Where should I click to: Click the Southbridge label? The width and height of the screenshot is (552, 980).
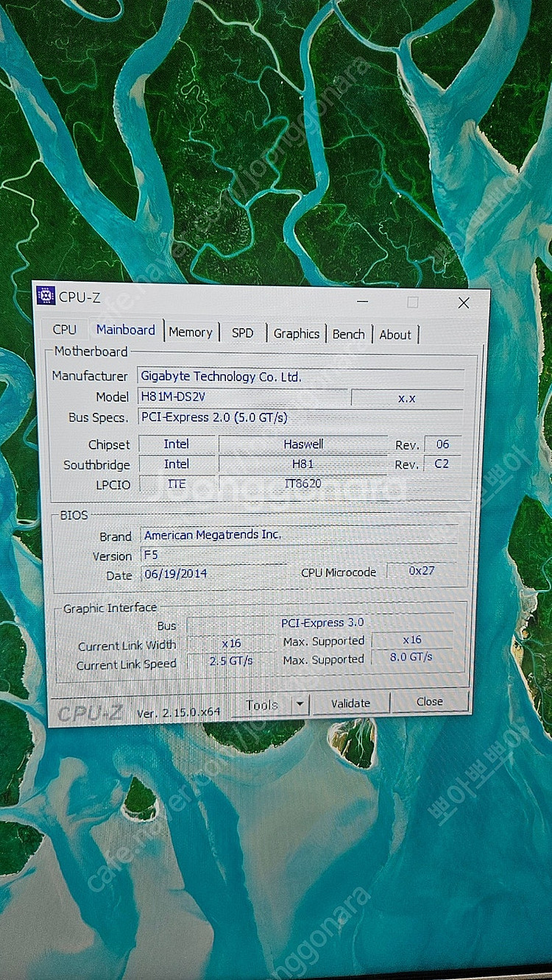[96, 464]
